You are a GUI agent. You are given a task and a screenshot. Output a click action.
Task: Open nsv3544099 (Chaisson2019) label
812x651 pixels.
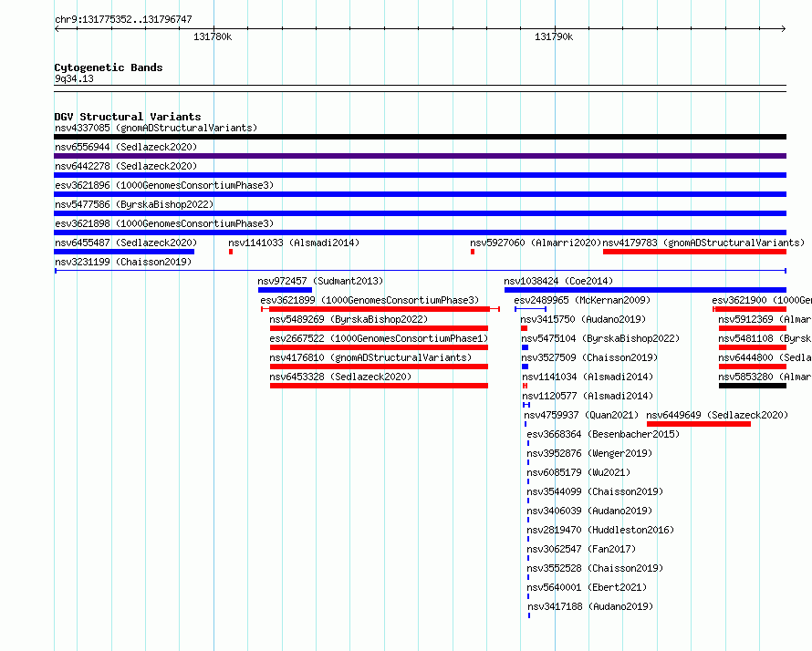click(595, 491)
